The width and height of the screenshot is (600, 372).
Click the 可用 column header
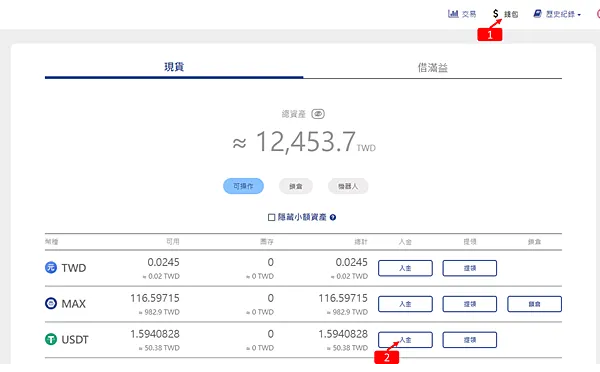[173, 241]
